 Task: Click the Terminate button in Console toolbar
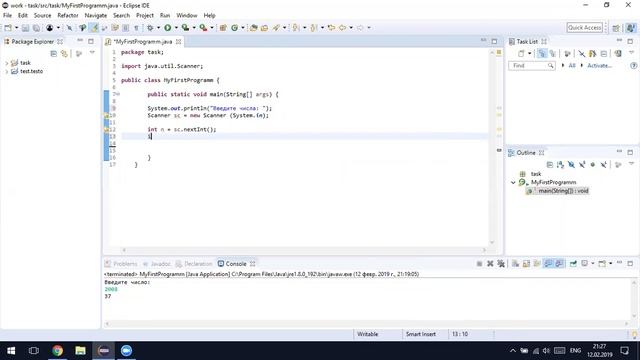click(x=480, y=264)
